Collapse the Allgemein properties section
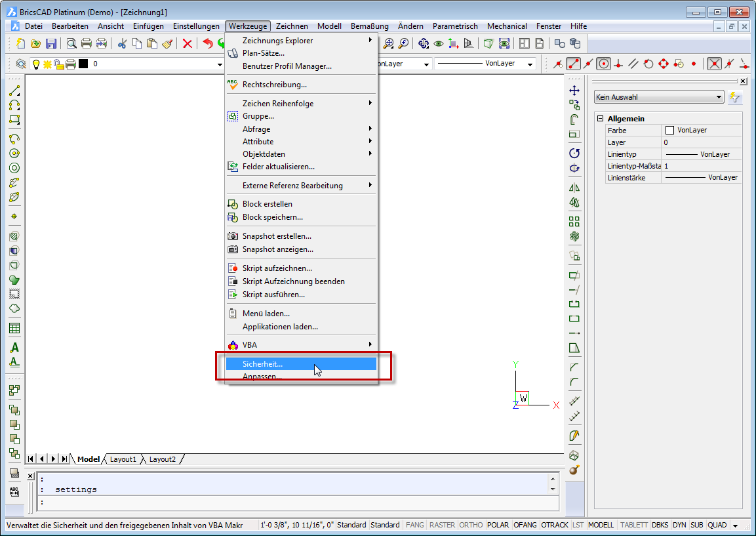Screen dimensions: 756x536 click(x=600, y=119)
